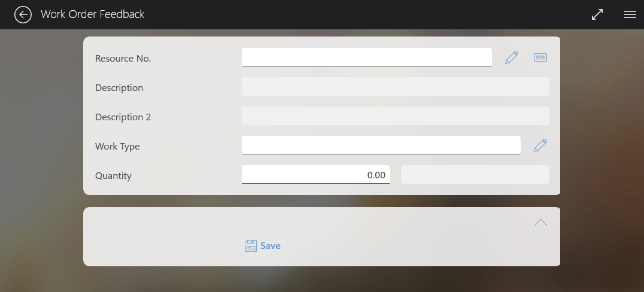This screenshot has height=292, width=644.
Task: Click the Description 2 label
Action: [123, 117]
